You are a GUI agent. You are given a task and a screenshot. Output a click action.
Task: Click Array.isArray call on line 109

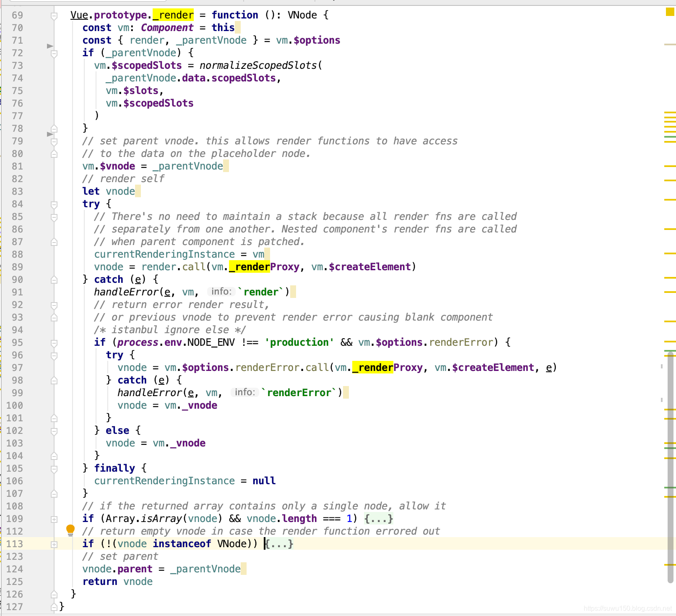164,519
